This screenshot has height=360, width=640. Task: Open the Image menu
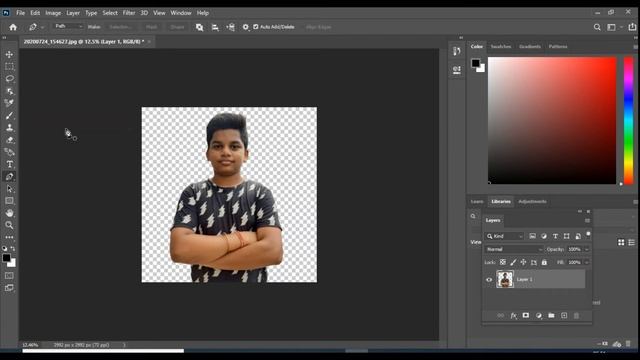point(53,13)
